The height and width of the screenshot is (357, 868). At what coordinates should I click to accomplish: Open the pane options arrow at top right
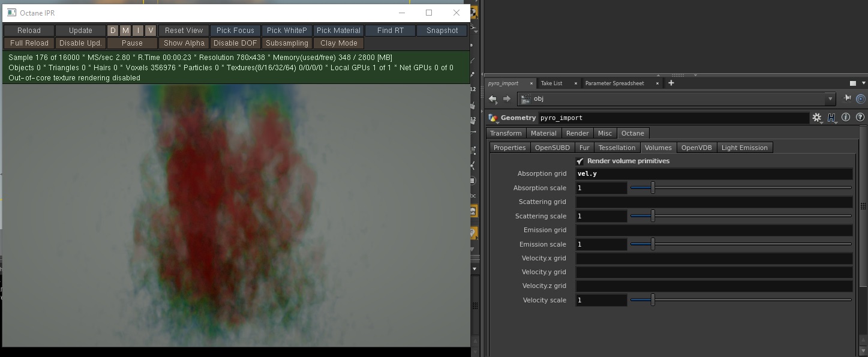864,83
